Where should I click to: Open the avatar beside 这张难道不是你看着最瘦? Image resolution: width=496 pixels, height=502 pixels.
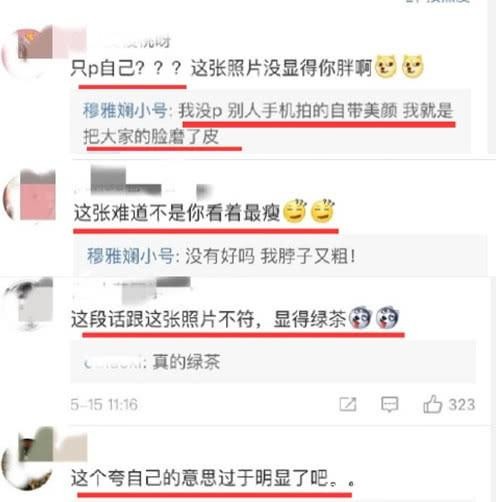(x=29, y=195)
